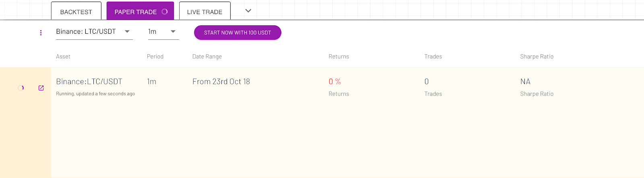Click the Returns column header
This screenshot has height=178, width=644.
pyautogui.click(x=339, y=57)
